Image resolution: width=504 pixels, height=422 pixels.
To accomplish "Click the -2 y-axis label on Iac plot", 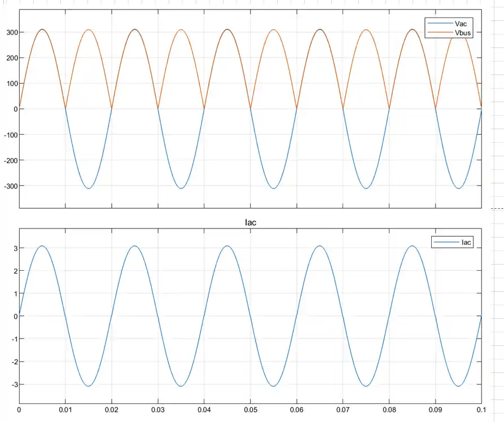I will (15, 362).
